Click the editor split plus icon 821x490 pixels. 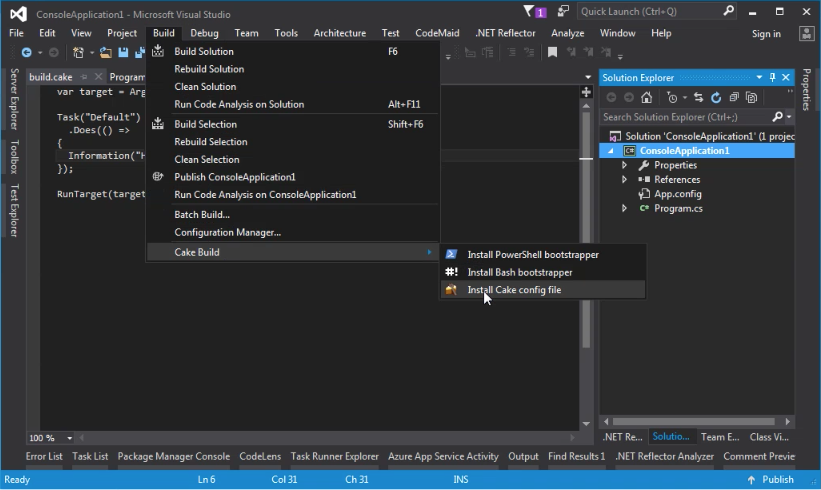point(586,92)
